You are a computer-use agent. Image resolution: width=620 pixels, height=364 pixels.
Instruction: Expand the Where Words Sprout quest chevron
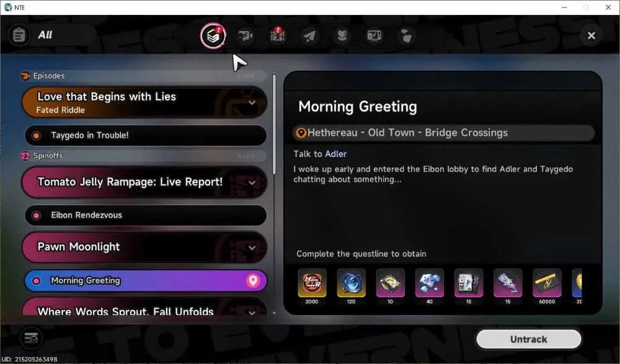pos(252,312)
